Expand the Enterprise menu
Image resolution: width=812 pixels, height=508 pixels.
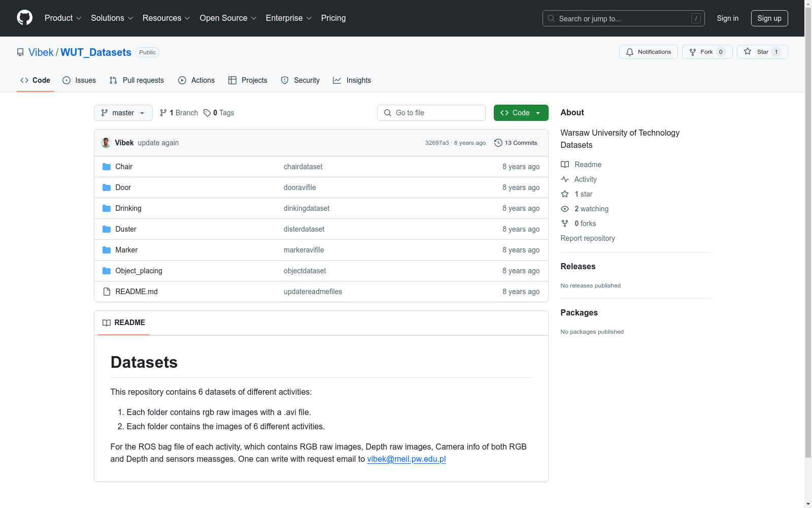tap(289, 18)
